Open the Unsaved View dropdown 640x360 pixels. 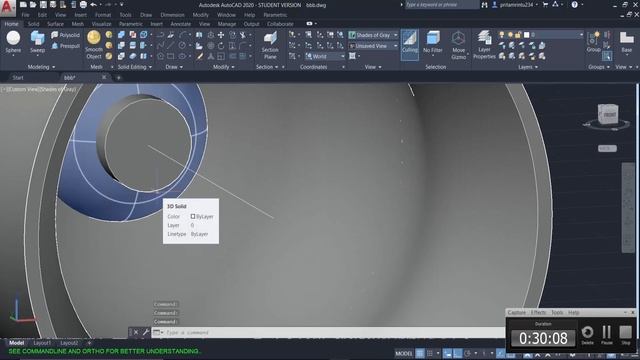point(373,46)
